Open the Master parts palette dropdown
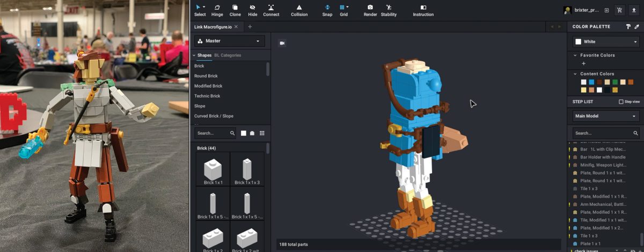This screenshot has height=252, width=644. (x=229, y=41)
